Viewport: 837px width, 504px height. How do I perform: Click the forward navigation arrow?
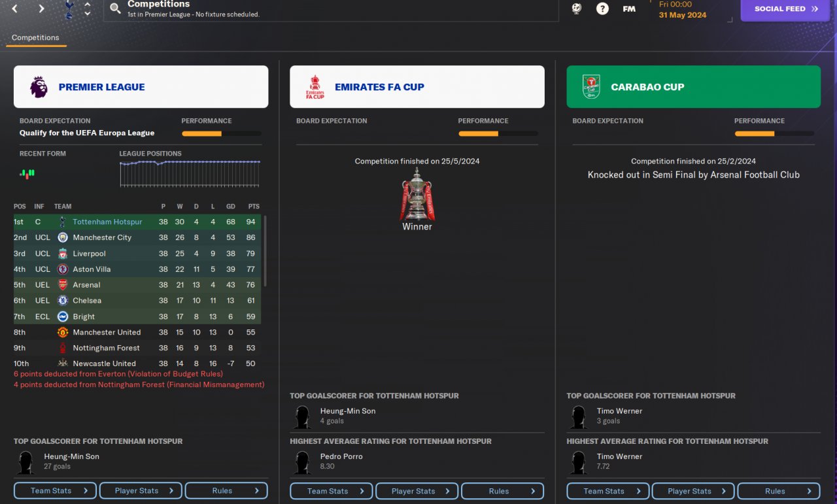click(x=41, y=9)
